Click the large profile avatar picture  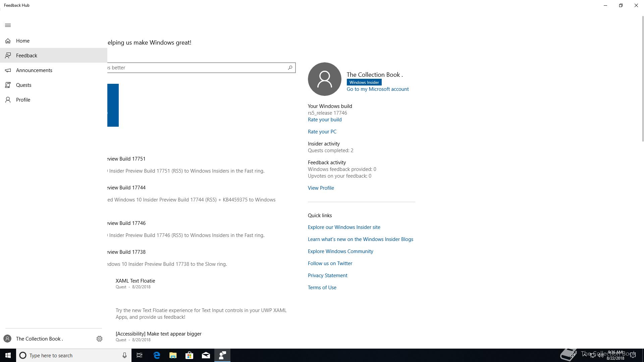click(x=325, y=79)
